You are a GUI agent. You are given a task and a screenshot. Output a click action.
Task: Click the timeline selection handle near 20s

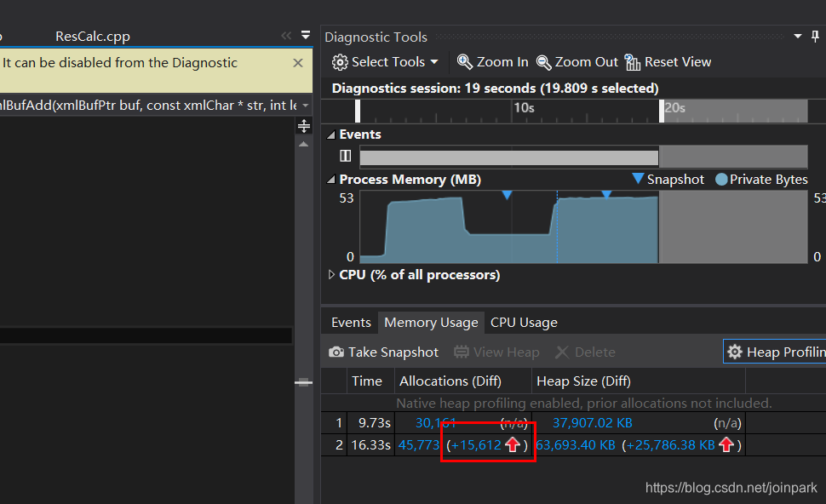(662, 112)
